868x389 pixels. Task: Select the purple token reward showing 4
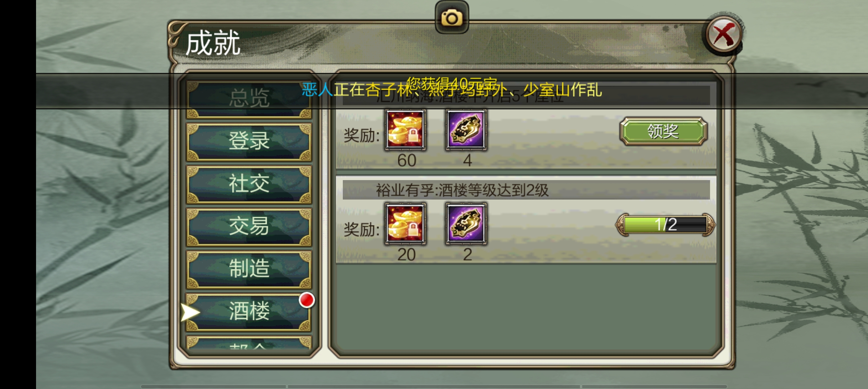coord(466,130)
